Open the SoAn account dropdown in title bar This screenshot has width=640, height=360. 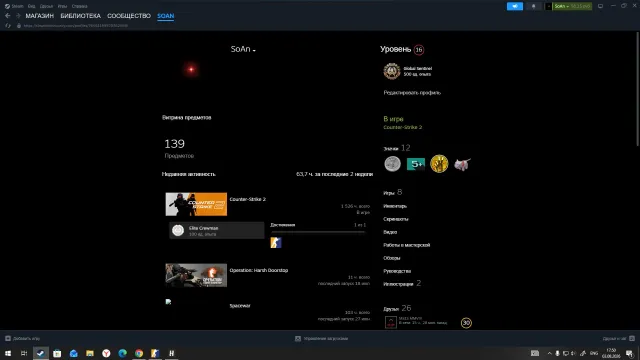point(572,6)
